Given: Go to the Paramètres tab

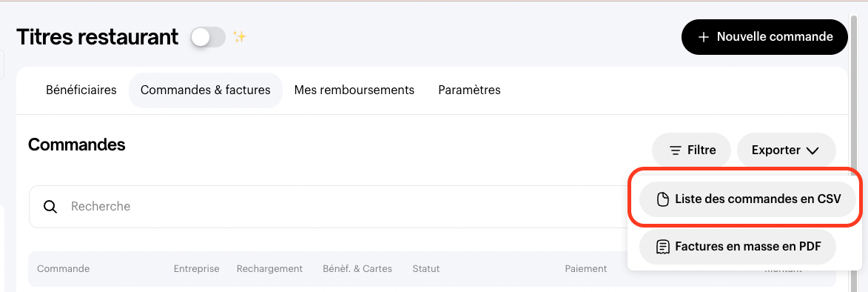Looking at the screenshot, I should tap(469, 90).
